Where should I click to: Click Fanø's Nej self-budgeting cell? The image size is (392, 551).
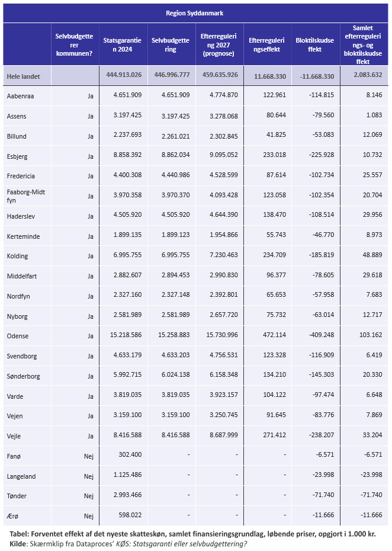(x=88, y=456)
